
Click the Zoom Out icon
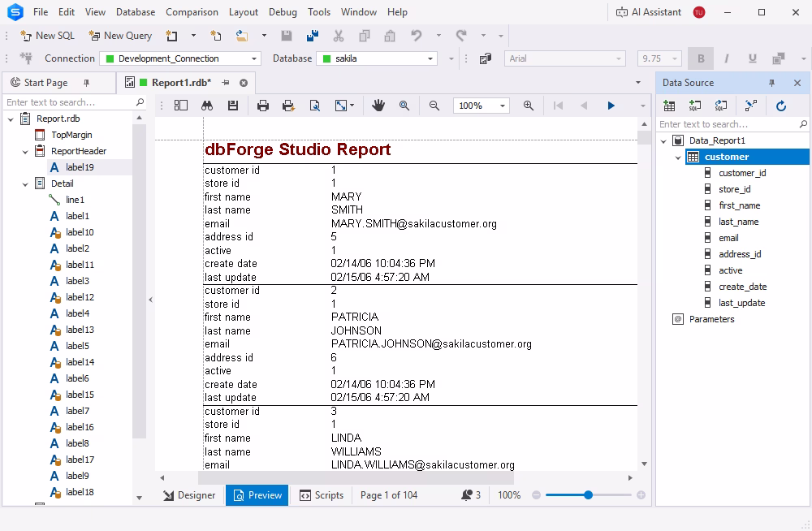(434, 106)
